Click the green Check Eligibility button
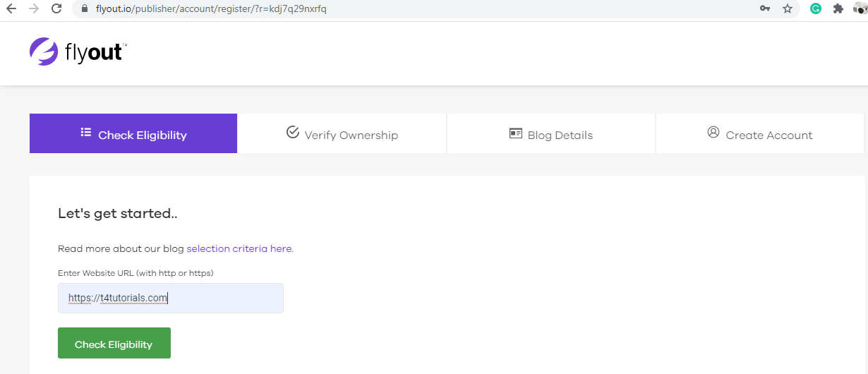868x374 pixels. pyautogui.click(x=114, y=343)
